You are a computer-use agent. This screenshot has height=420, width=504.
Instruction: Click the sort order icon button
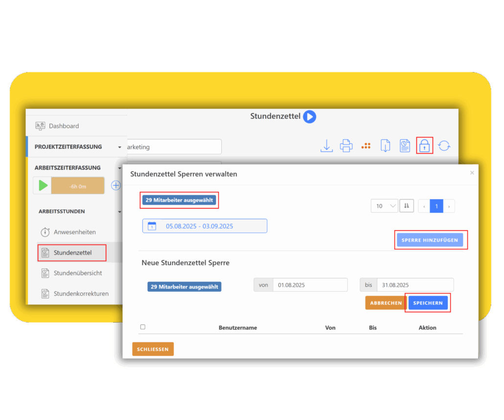[x=407, y=206]
